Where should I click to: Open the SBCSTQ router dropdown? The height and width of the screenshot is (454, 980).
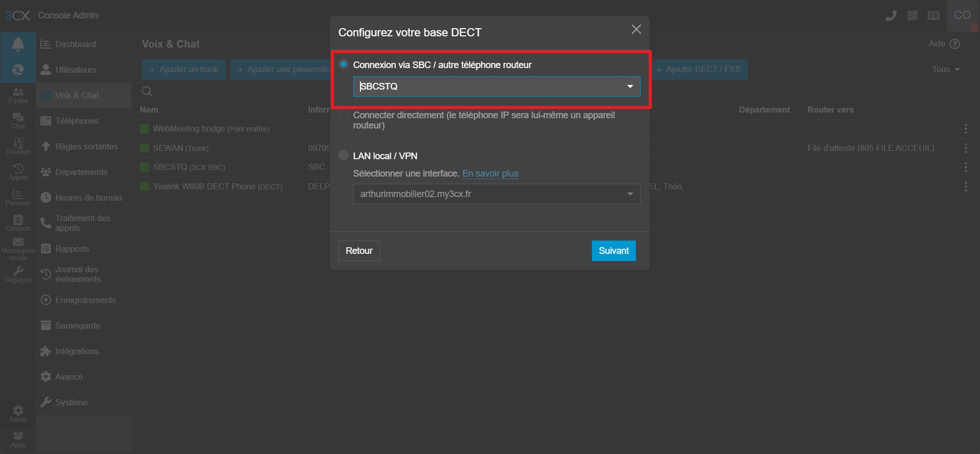[x=497, y=87]
